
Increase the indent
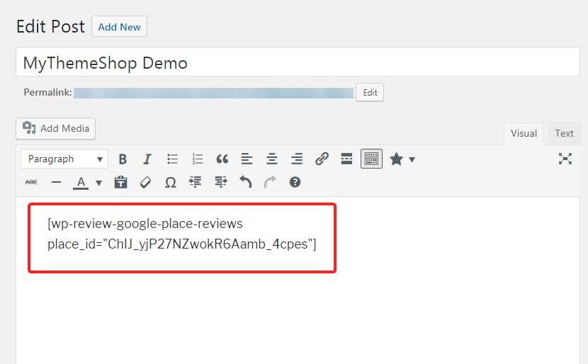(x=220, y=182)
